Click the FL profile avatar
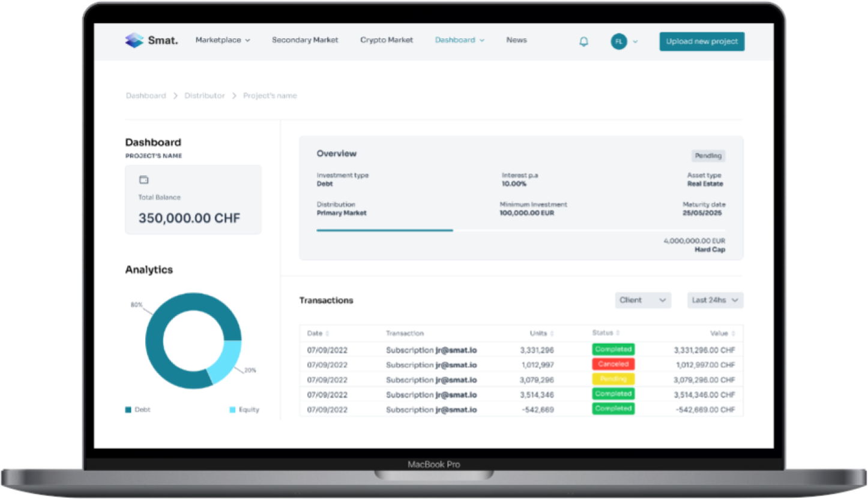Image resolution: width=868 pixels, height=499 pixels. [x=619, y=41]
